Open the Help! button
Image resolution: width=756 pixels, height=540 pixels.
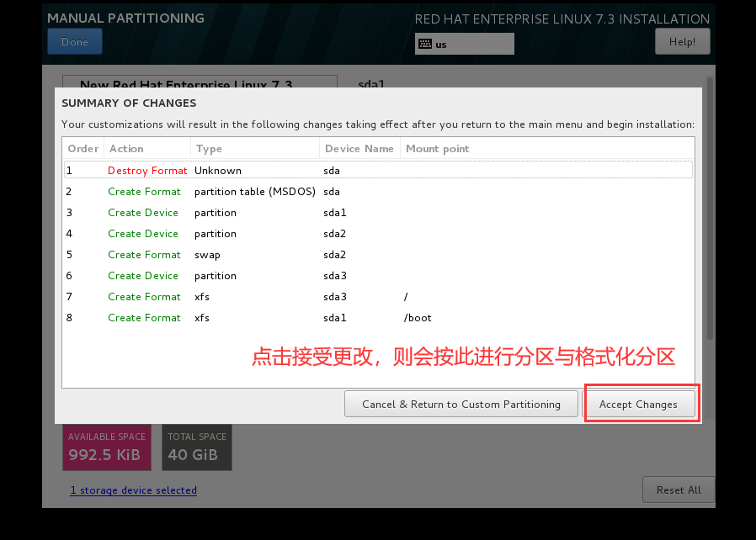[682, 41]
